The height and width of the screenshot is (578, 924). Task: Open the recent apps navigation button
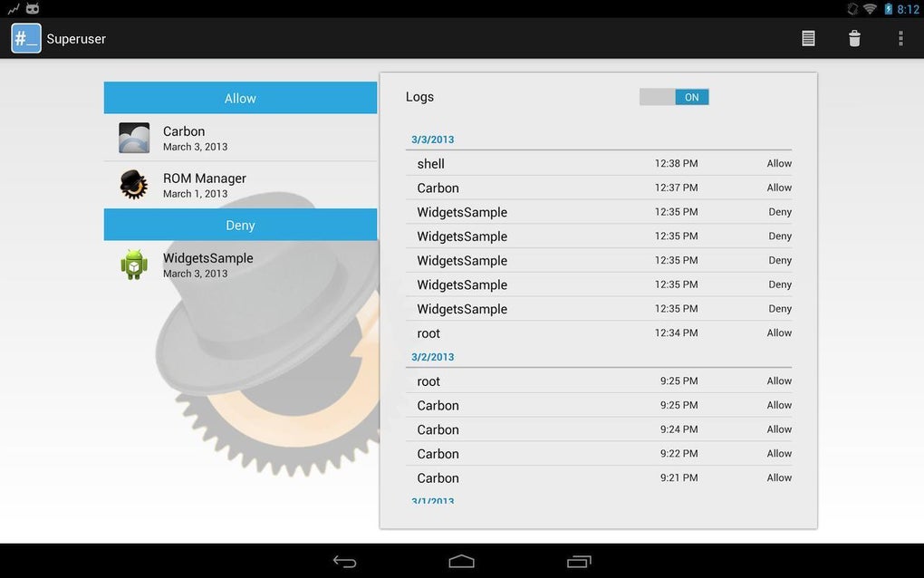point(579,561)
